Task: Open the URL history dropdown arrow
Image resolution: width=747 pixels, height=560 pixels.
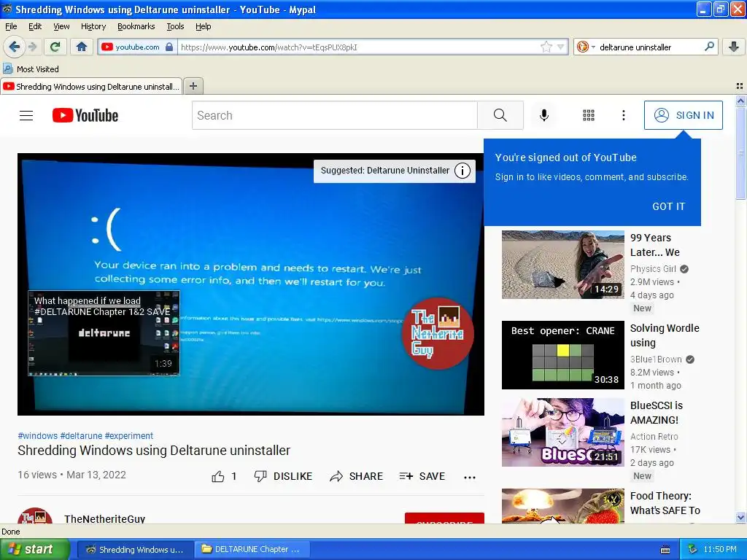Action: pyautogui.click(x=561, y=47)
